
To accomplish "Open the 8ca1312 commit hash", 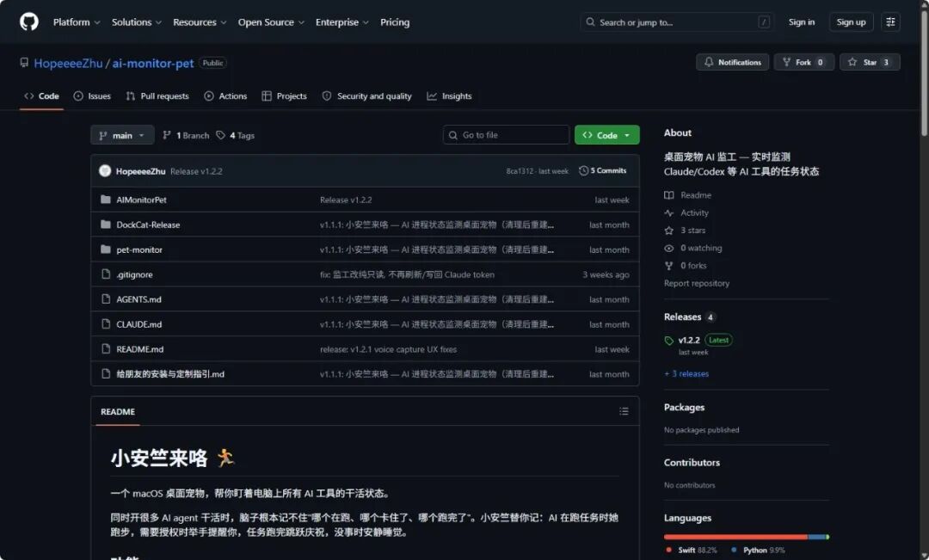I will (x=520, y=171).
